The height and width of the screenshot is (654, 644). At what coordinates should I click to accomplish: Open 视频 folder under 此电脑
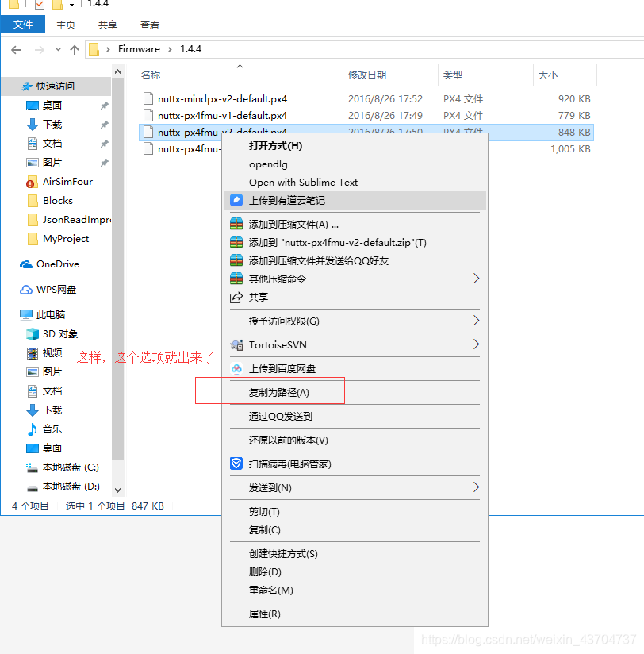52,353
